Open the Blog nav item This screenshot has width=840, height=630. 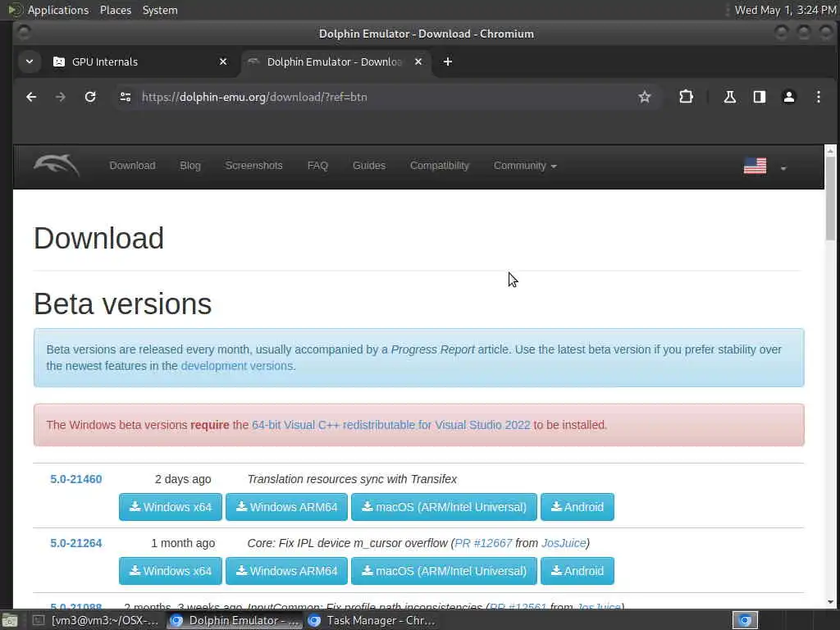pyautogui.click(x=190, y=166)
